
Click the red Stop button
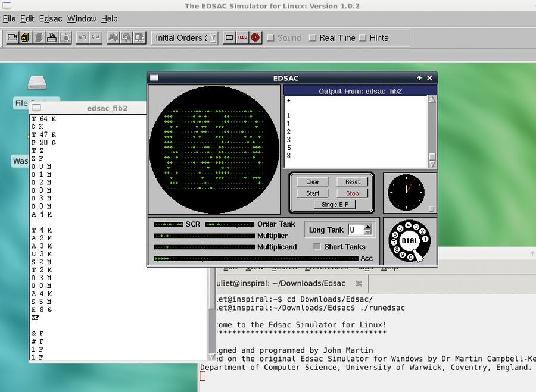(352, 193)
